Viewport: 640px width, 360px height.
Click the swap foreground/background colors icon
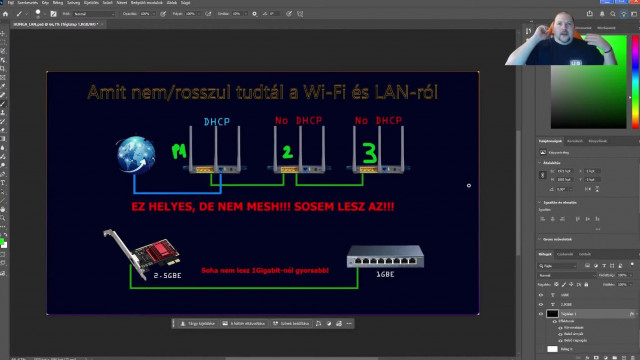click(x=5, y=235)
